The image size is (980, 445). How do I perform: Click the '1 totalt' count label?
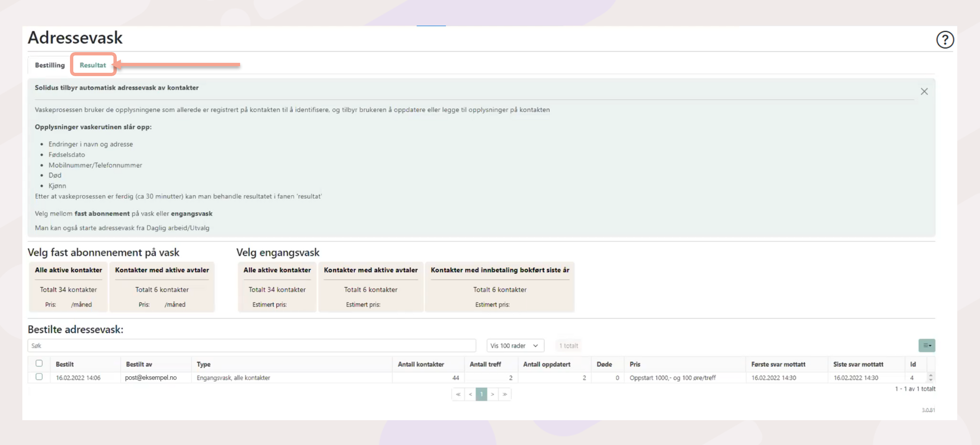coord(568,346)
